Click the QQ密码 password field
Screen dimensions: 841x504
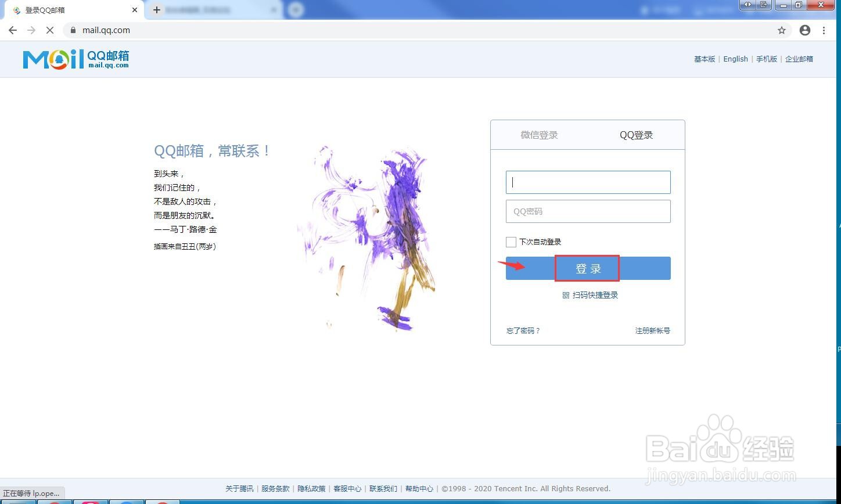[x=588, y=211]
